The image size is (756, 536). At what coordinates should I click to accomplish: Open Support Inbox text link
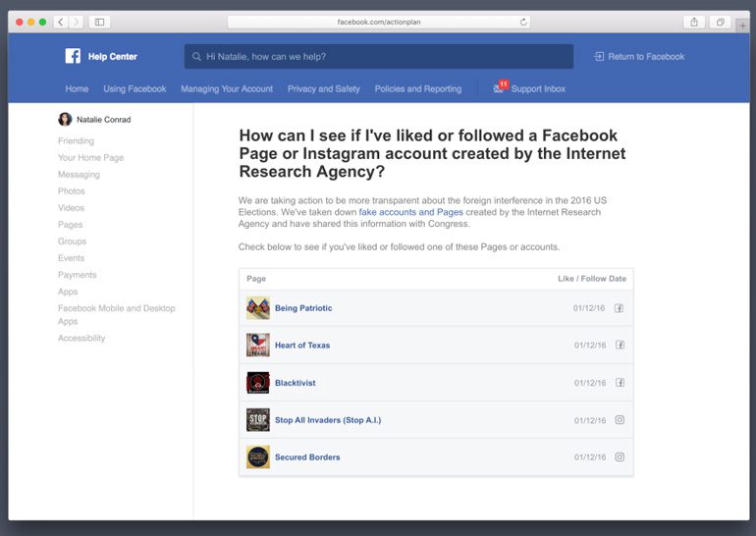coord(538,88)
